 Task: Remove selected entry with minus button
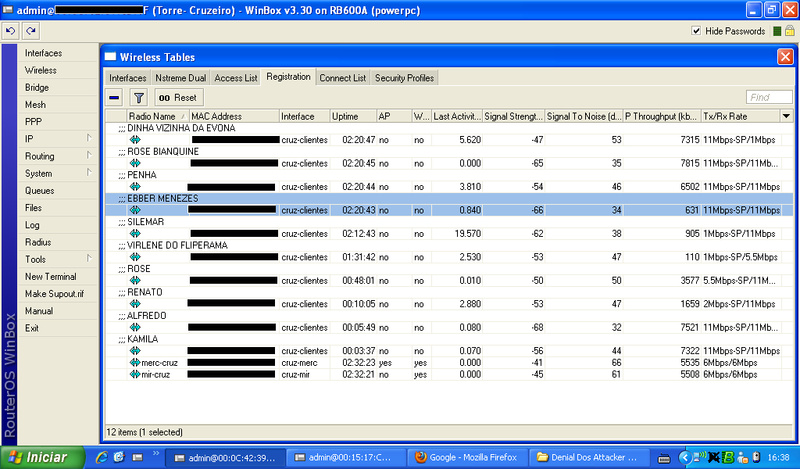click(x=115, y=97)
